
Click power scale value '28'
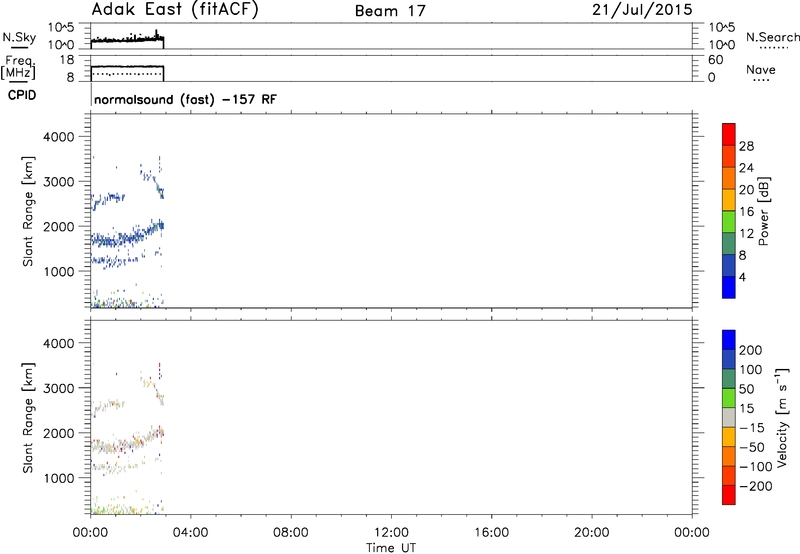(x=746, y=146)
